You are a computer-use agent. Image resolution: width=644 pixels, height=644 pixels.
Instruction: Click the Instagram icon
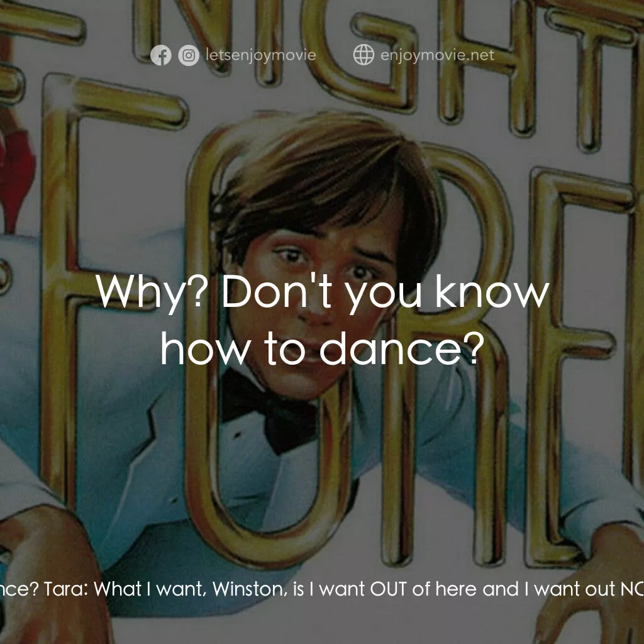pyautogui.click(x=188, y=56)
